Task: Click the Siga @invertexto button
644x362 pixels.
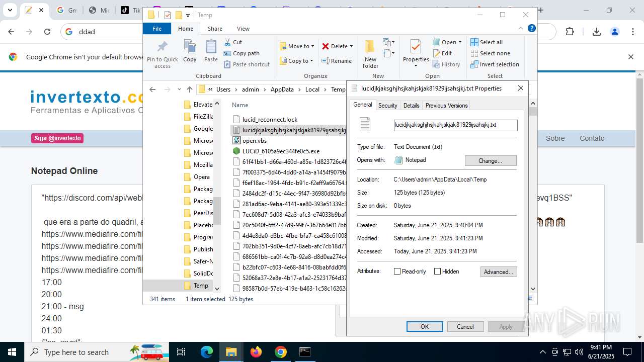Action: (57, 138)
